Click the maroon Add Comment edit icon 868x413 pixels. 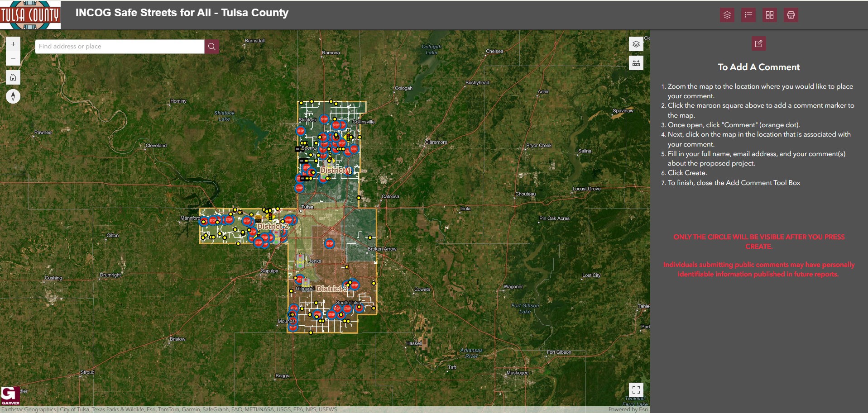[758, 44]
